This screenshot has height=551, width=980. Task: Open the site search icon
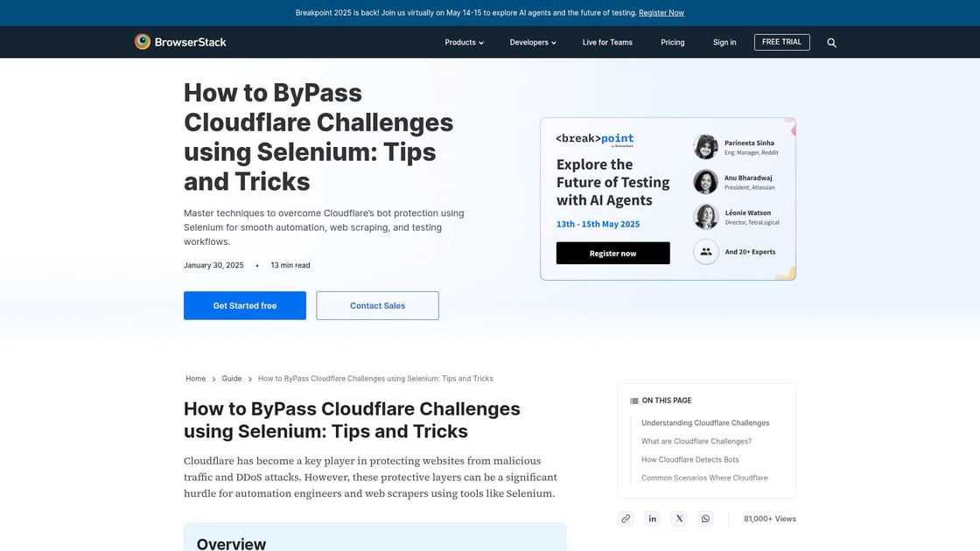[831, 43]
